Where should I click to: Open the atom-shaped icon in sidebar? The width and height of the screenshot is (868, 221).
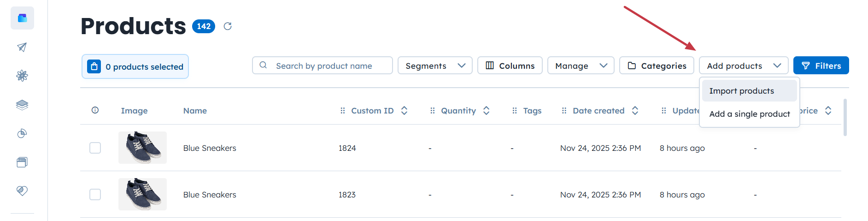pos(22,76)
